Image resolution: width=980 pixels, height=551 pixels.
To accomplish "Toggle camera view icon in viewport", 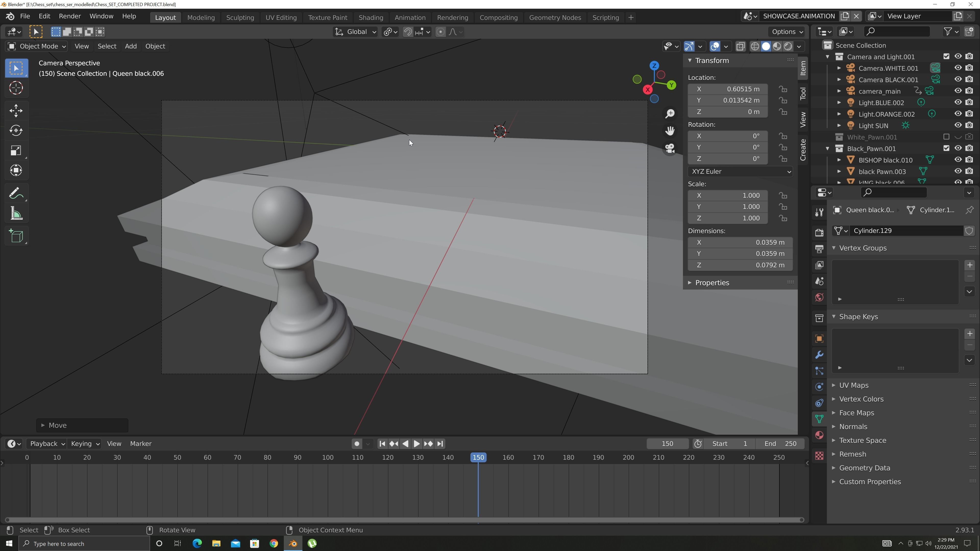I will tap(670, 148).
